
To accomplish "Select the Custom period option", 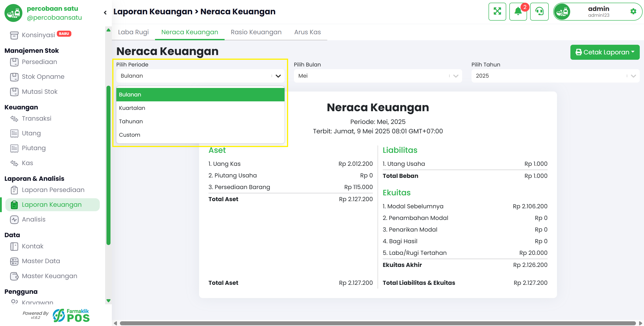I will coord(200,135).
